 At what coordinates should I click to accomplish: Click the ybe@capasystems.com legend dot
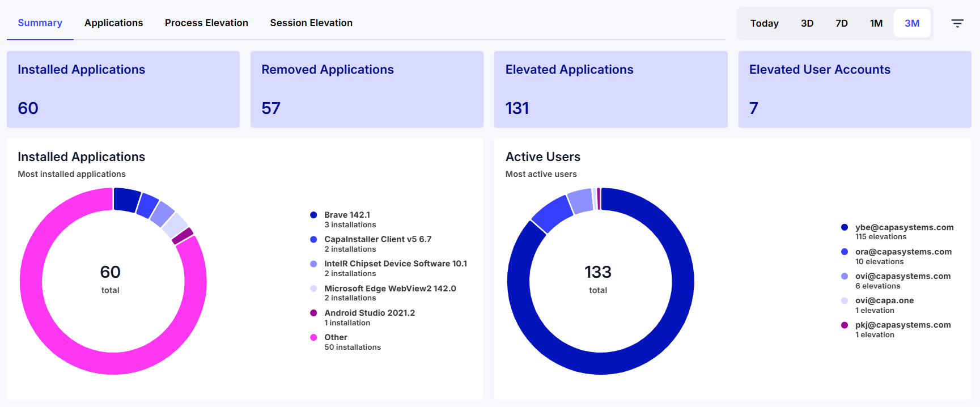tap(845, 227)
